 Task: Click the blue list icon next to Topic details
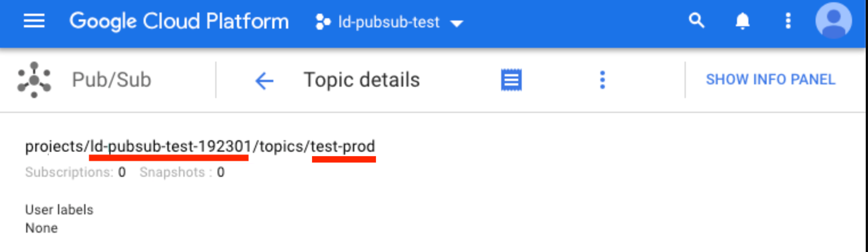coord(511,80)
